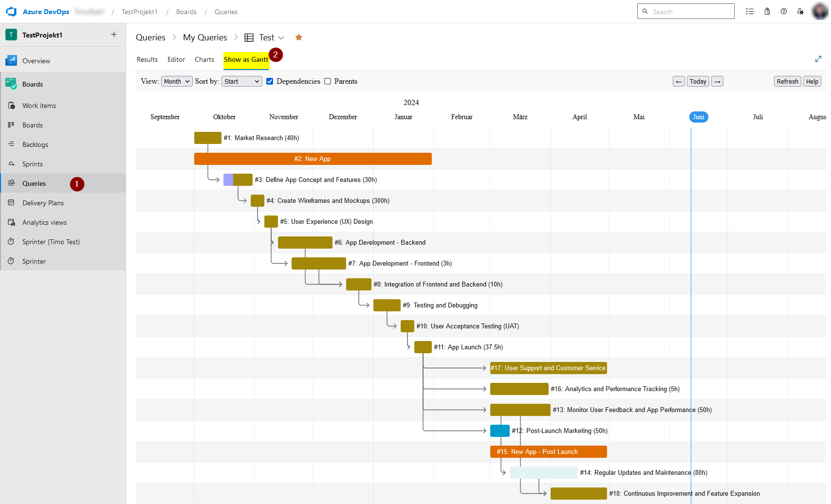Open the Sort by Start dropdown
Screen dimensions: 831x504
(x=241, y=81)
